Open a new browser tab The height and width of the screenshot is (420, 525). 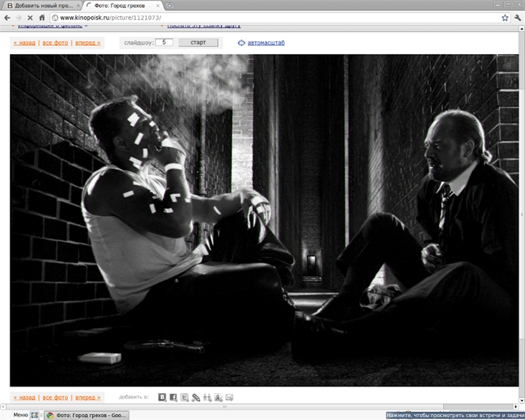(169, 5)
